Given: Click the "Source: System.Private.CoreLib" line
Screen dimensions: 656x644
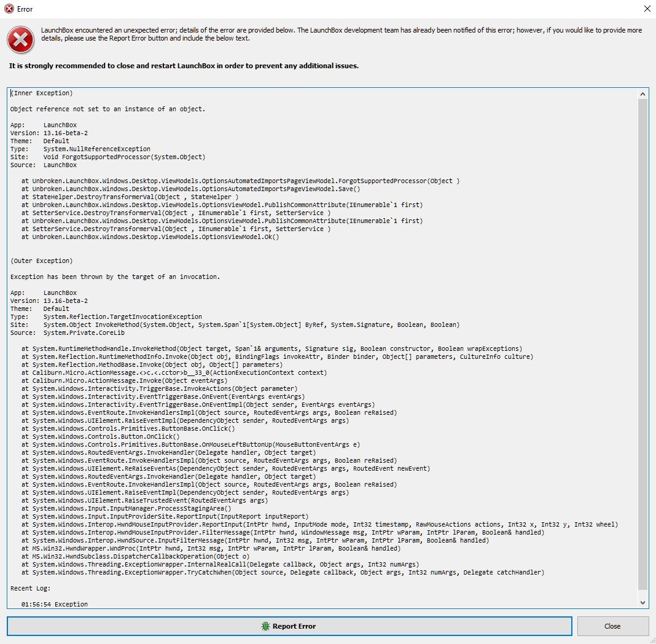Looking at the screenshot, I should pyautogui.click(x=68, y=332).
